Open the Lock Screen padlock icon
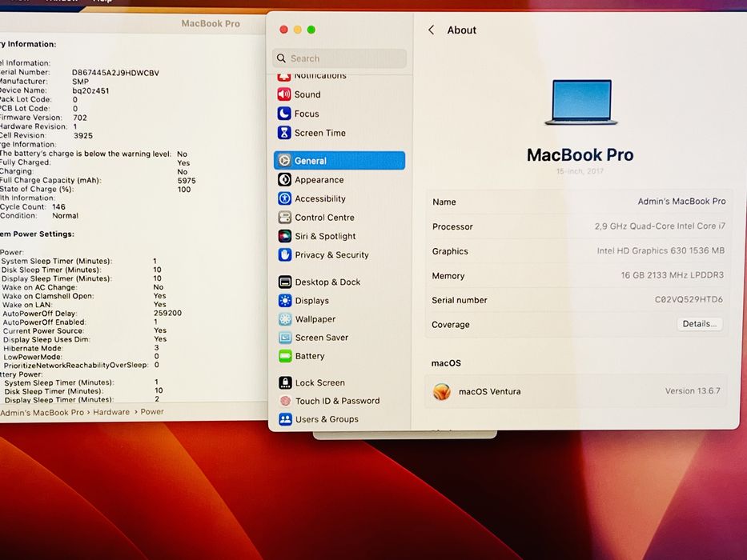 pos(285,382)
